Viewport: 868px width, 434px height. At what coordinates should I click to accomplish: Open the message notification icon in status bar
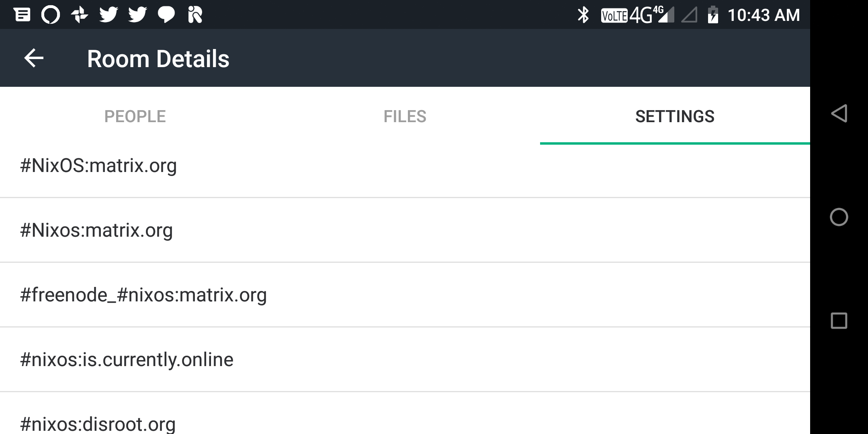(x=22, y=15)
